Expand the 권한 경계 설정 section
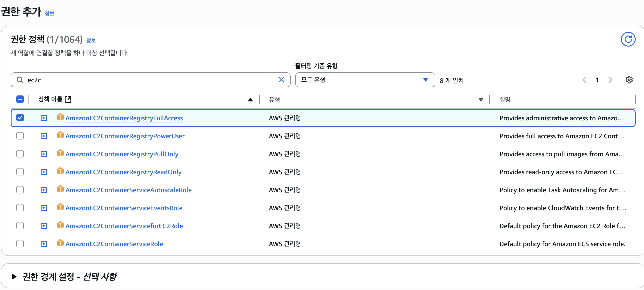Viewport: 644px width, 290px height. [x=14, y=277]
